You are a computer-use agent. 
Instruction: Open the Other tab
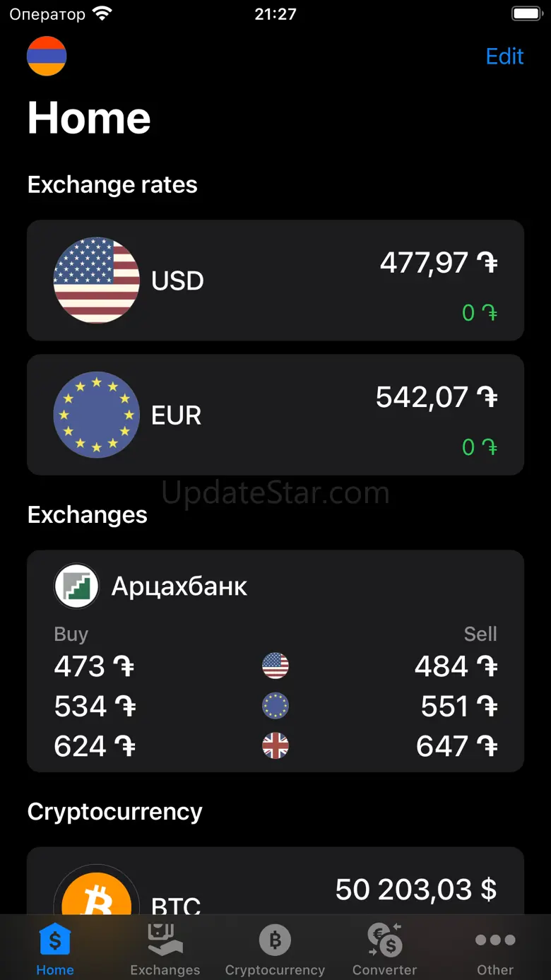point(495,950)
